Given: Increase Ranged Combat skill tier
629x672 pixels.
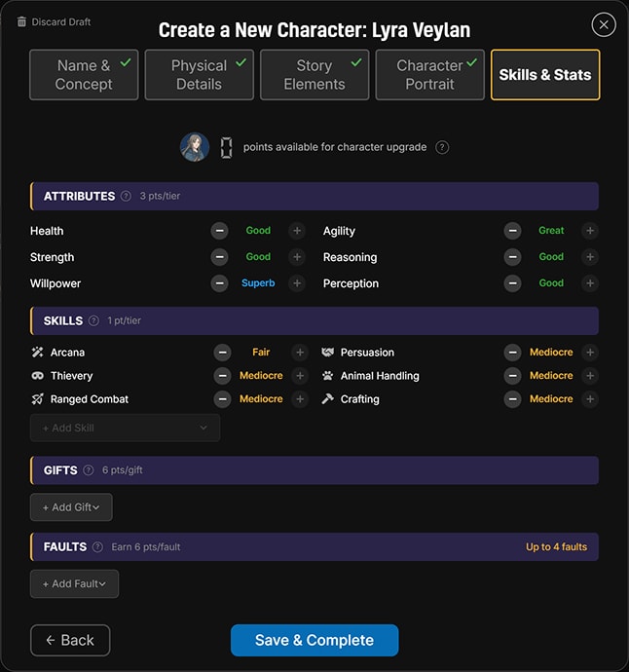Looking at the screenshot, I should tap(300, 399).
